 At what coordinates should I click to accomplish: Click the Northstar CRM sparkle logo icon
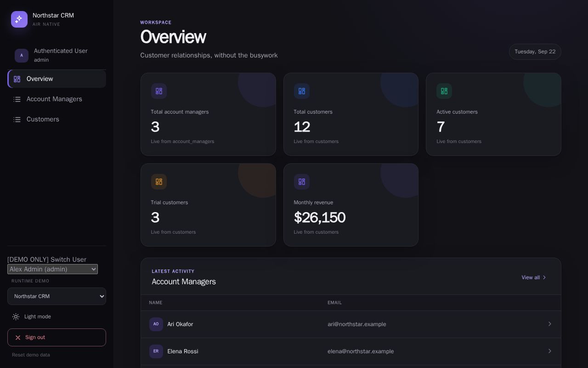point(19,19)
